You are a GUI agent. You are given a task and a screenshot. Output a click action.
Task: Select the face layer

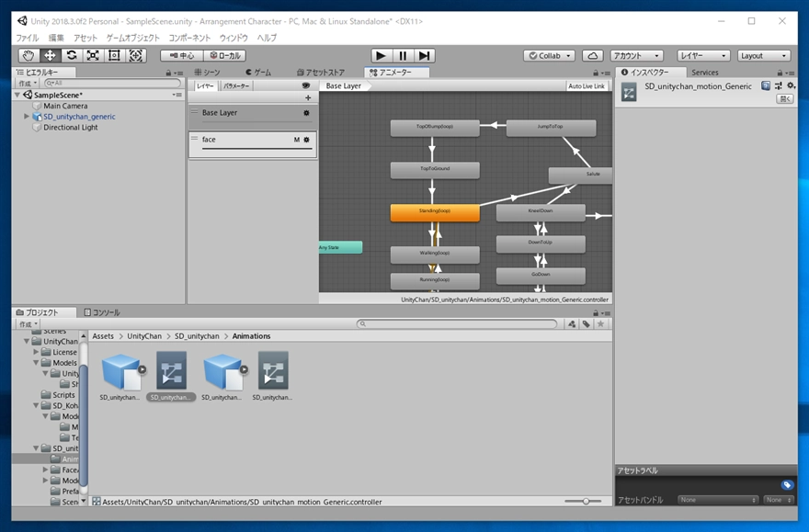click(x=253, y=144)
